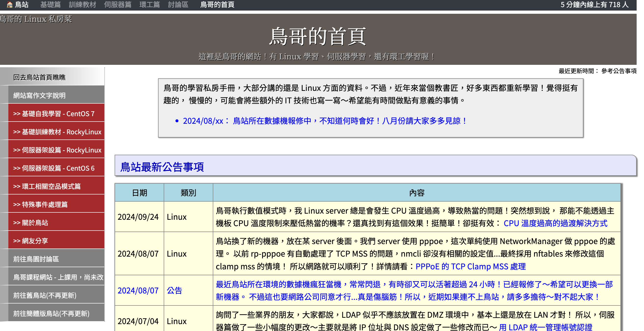Click the 鳥哥的 Linux 私房菜 site title

point(36,19)
